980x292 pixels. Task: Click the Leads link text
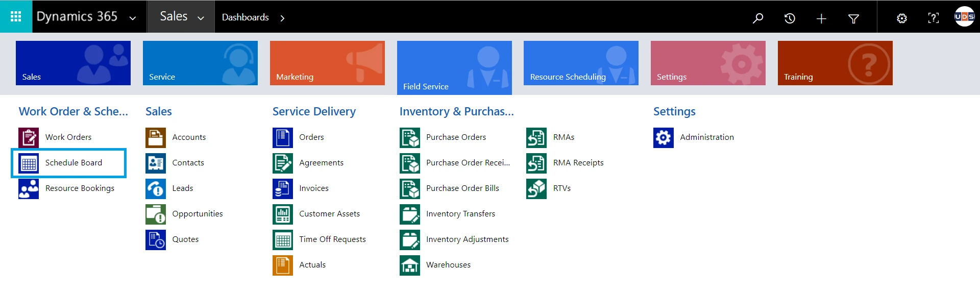click(182, 188)
